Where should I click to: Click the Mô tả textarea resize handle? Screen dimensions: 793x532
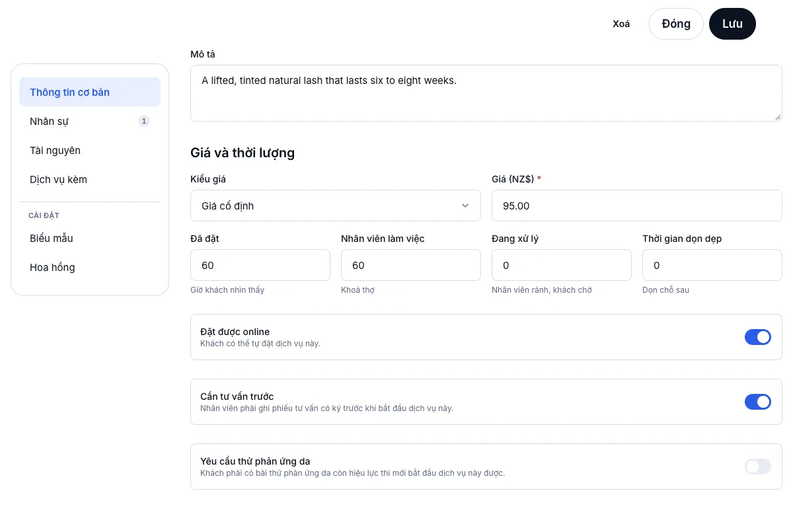(x=777, y=116)
